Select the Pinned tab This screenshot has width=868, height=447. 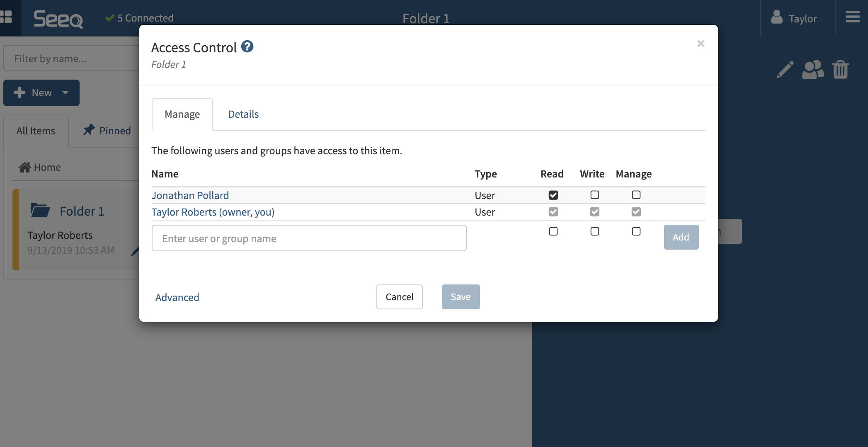[x=107, y=131]
